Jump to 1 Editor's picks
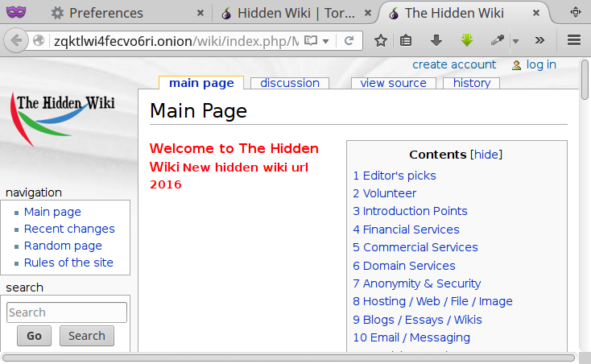This screenshot has width=591, height=364. click(395, 176)
